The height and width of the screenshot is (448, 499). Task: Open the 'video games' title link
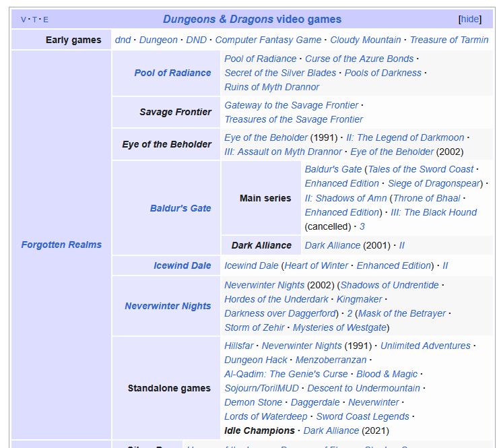(308, 19)
